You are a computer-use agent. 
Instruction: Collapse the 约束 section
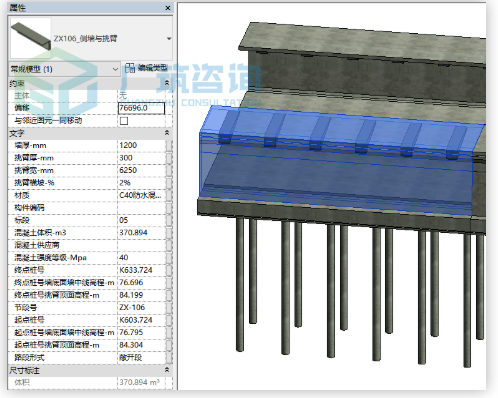point(167,83)
